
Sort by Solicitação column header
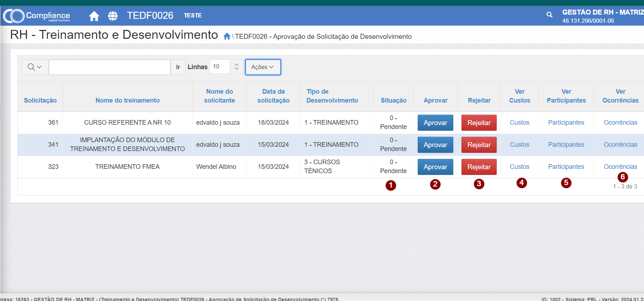(x=40, y=100)
